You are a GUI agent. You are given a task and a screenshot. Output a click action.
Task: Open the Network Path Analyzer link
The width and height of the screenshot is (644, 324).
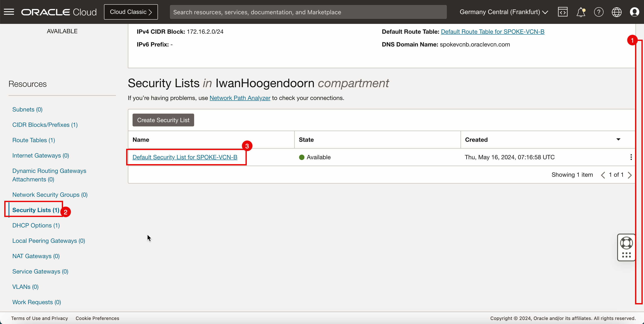(x=240, y=98)
